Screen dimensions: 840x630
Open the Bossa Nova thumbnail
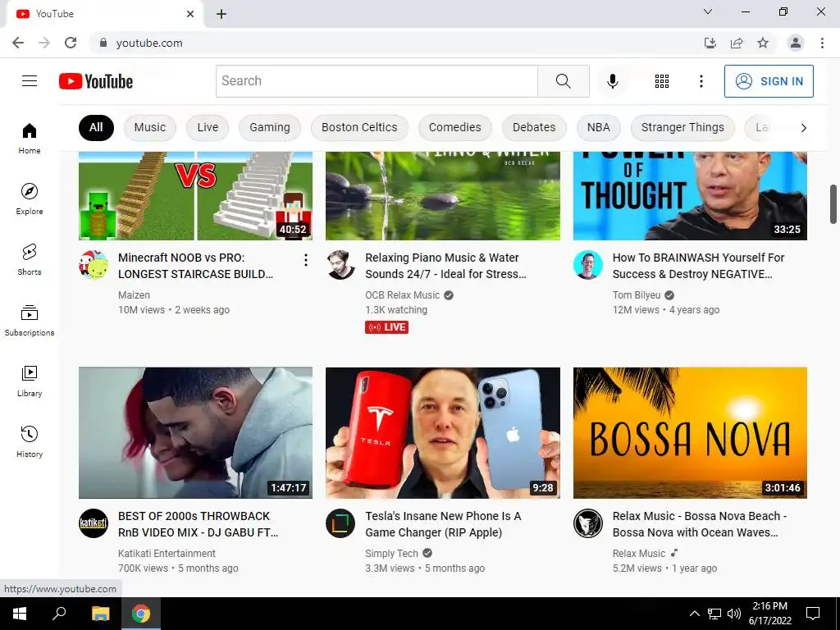690,433
